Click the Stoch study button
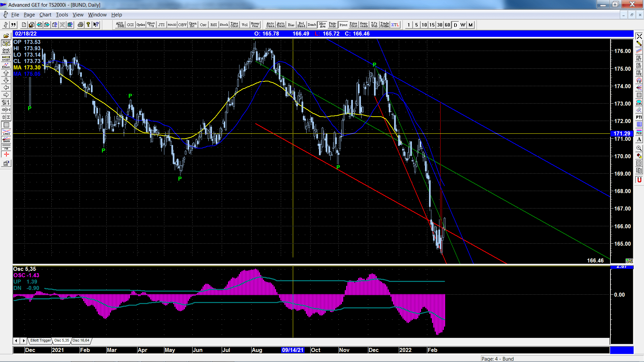This screenshot has height=362, width=644. (224, 25)
